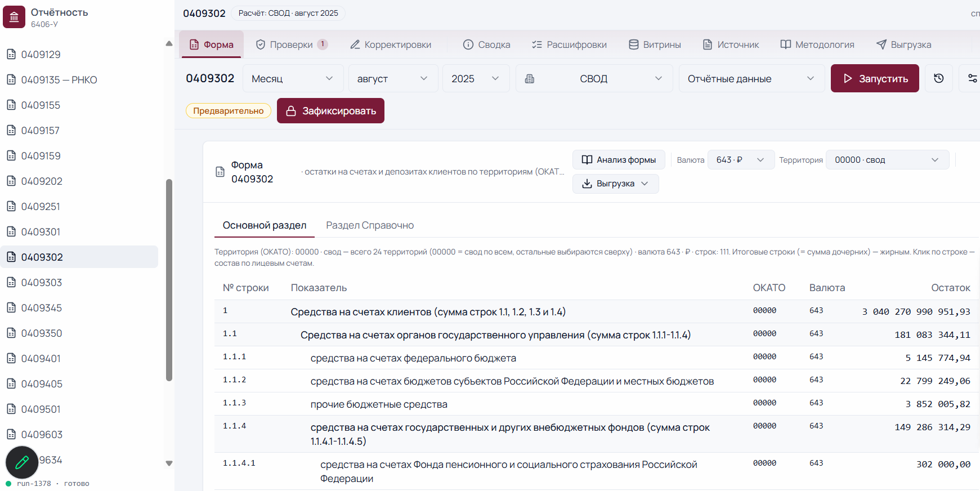980x491 pixels.
Task: Select report 0409302 in sidebar
Action: (x=79, y=257)
